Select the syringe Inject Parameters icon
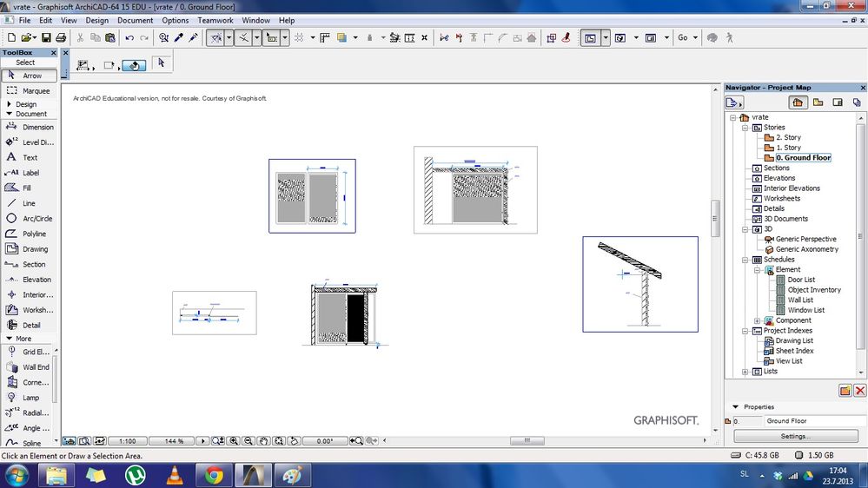This screenshot has height=488, width=868. [x=193, y=37]
